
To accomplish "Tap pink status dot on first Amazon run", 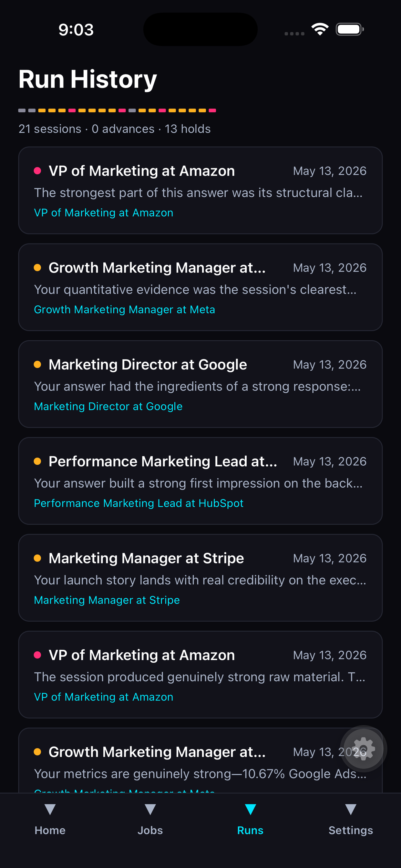I will click(37, 171).
